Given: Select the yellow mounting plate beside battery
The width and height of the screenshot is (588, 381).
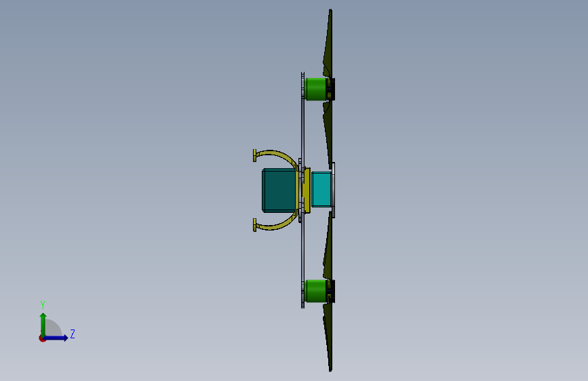Looking at the screenshot, I should [307, 190].
